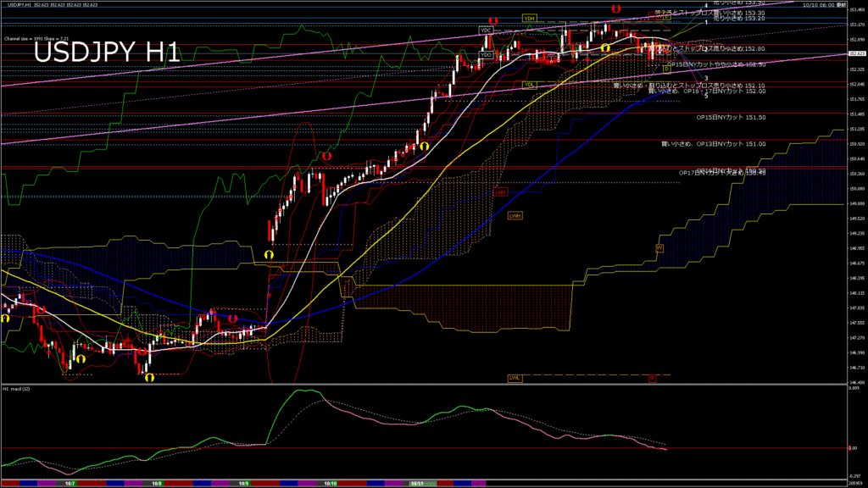The width and height of the screenshot is (868, 488).
Task: Click the USDJPY H1 chart title
Action: [107, 53]
